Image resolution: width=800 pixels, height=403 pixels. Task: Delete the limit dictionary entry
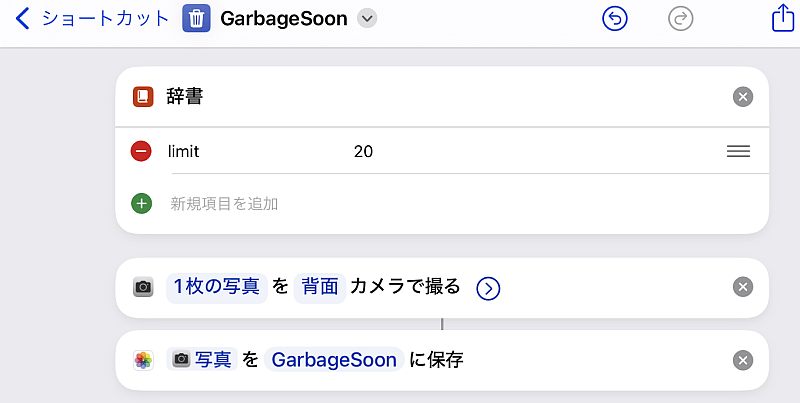click(141, 151)
